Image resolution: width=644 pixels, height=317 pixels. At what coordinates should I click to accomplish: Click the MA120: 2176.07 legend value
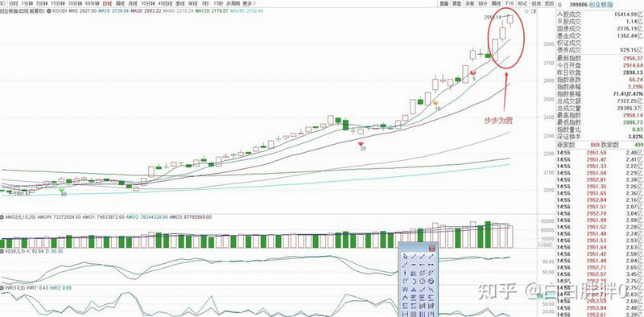212,10
